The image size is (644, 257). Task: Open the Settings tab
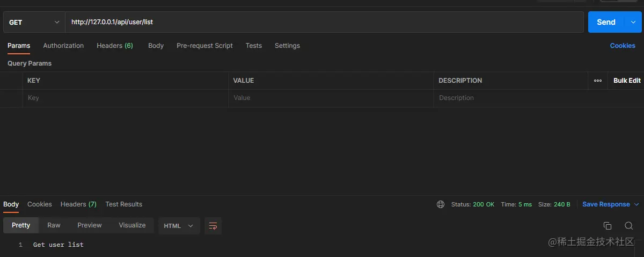click(287, 46)
